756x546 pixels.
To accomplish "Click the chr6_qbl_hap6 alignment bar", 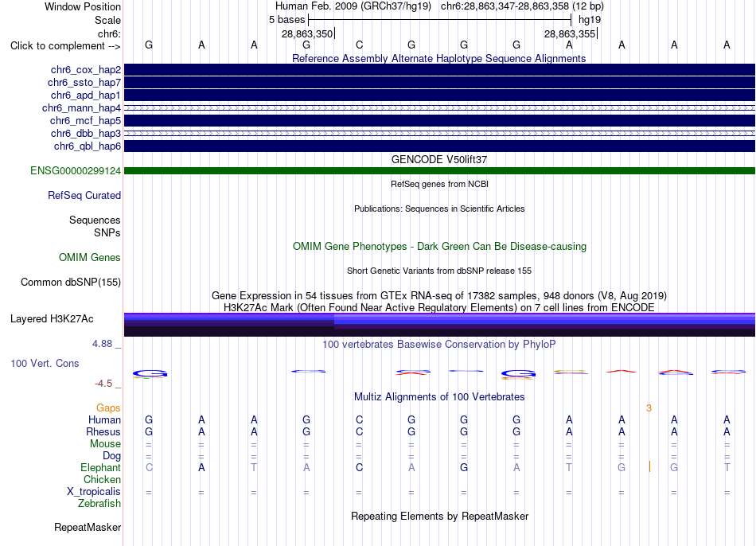I will [x=439, y=146].
